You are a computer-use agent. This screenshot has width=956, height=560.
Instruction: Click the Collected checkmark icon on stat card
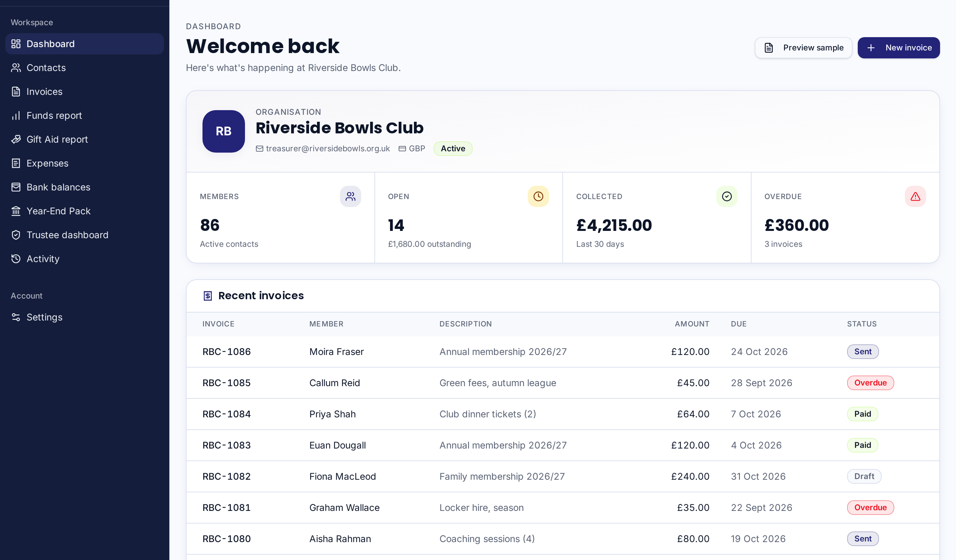[x=727, y=196]
